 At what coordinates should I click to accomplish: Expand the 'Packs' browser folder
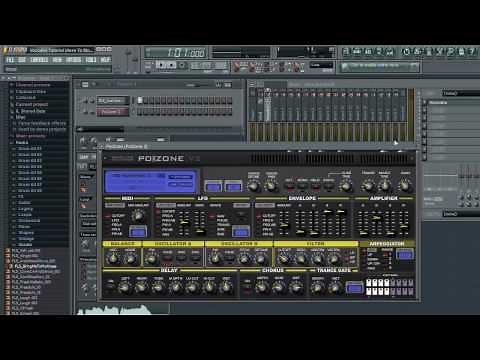tap(22, 142)
